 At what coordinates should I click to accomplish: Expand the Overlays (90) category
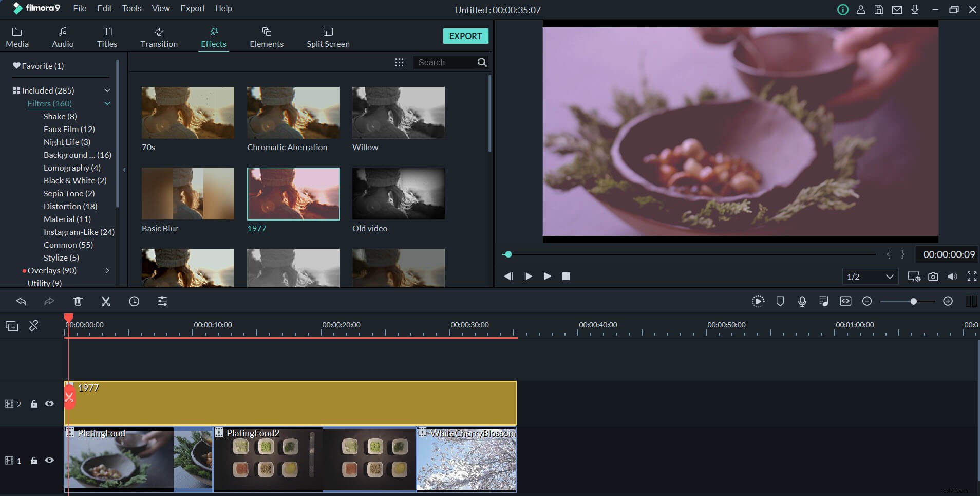click(x=107, y=270)
